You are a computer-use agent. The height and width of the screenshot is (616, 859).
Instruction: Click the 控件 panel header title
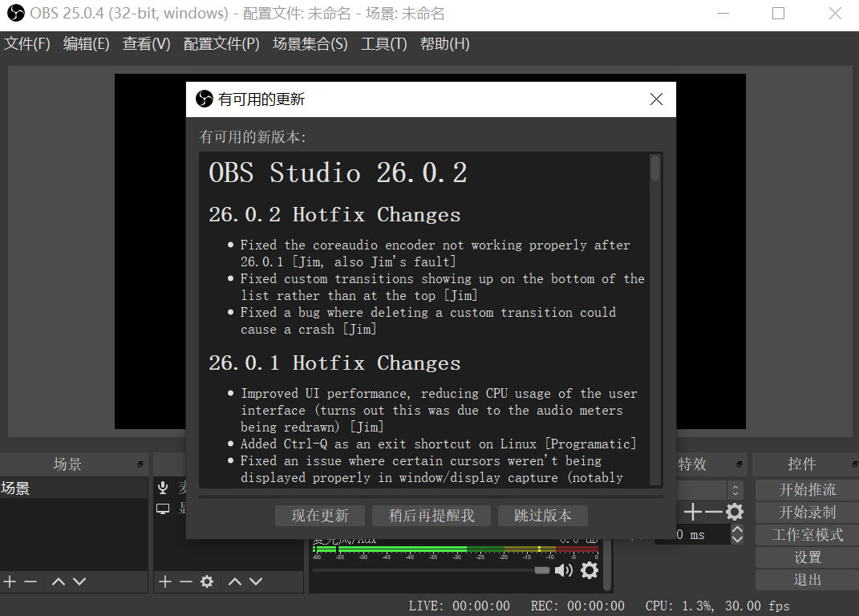pyautogui.click(x=802, y=464)
